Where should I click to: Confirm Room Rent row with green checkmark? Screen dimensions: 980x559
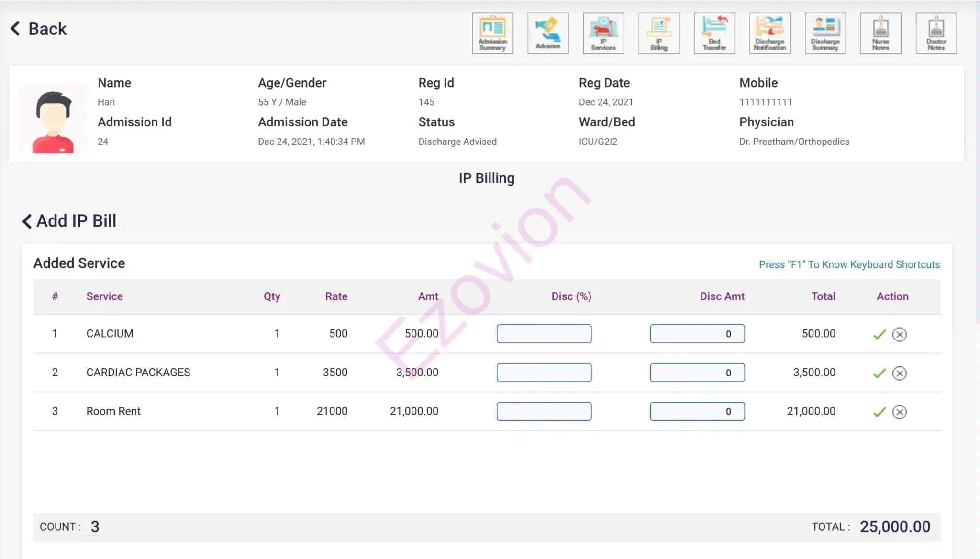880,412
